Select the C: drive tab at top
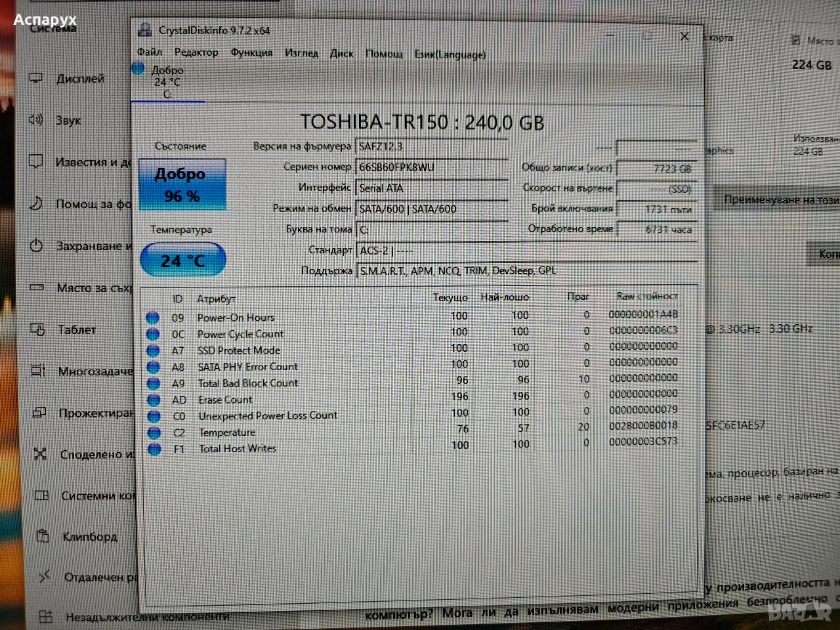840x630 pixels. pos(167,82)
